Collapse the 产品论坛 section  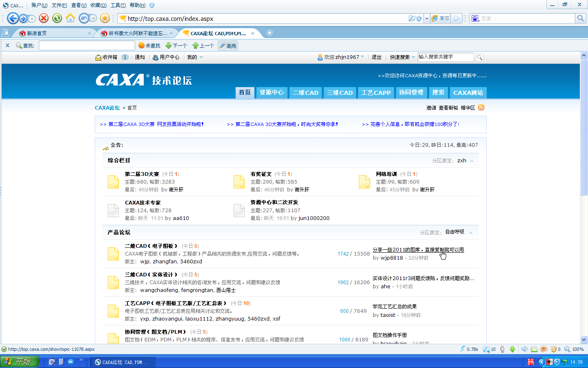click(471, 233)
